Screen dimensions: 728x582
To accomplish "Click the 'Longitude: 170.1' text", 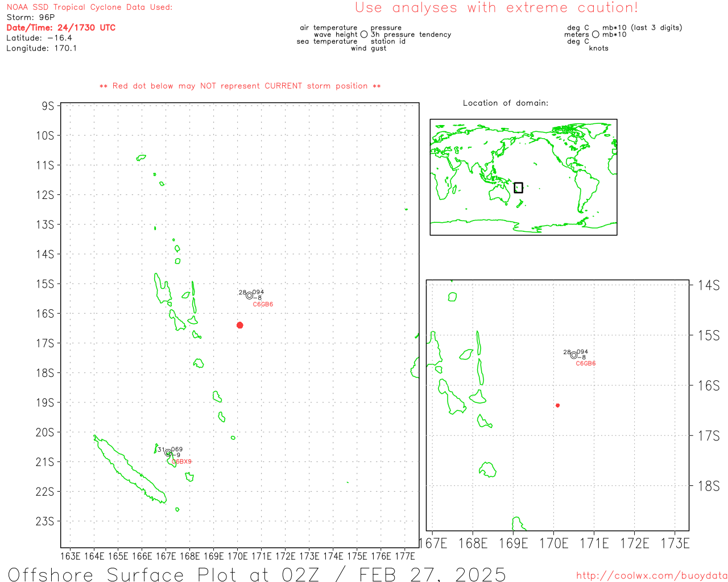I will pos(42,48).
